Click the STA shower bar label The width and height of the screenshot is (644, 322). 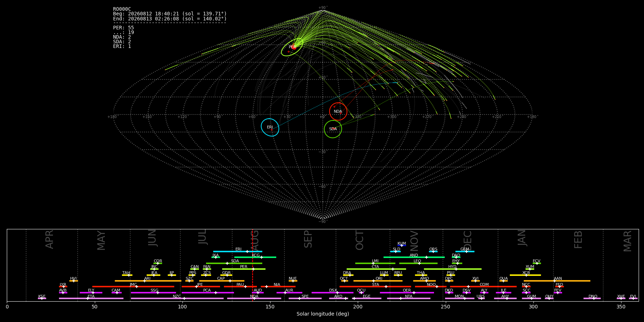click(375, 285)
